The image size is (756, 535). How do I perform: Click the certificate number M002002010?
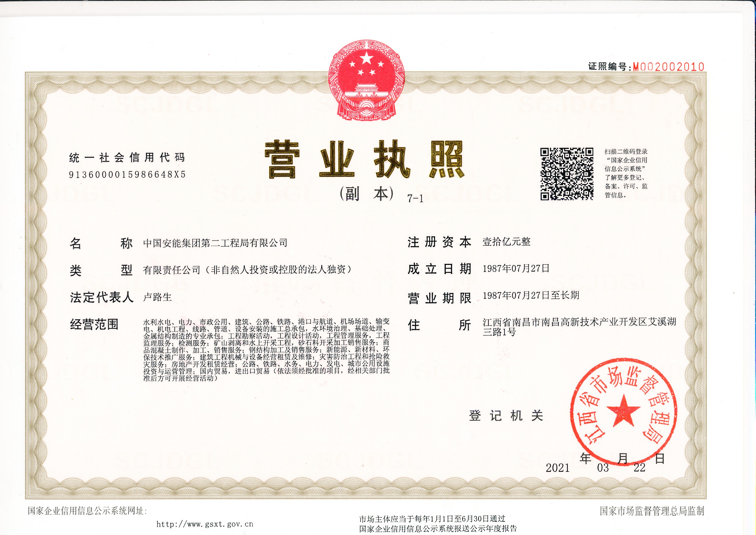[668, 67]
